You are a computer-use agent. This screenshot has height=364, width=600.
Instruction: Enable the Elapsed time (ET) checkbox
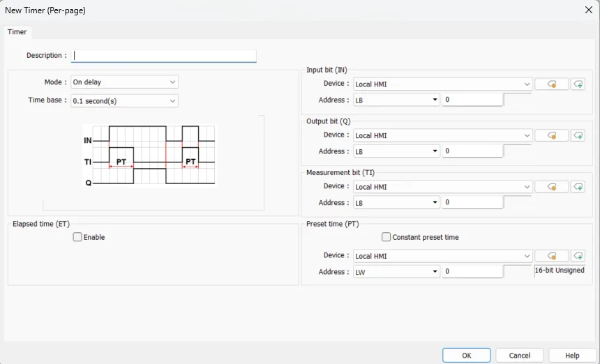click(77, 237)
